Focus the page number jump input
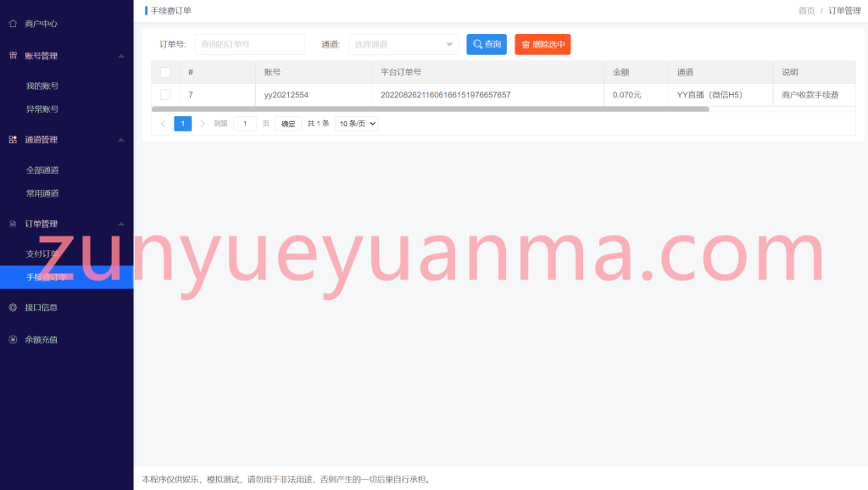Image resolution: width=868 pixels, height=490 pixels. [245, 124]
